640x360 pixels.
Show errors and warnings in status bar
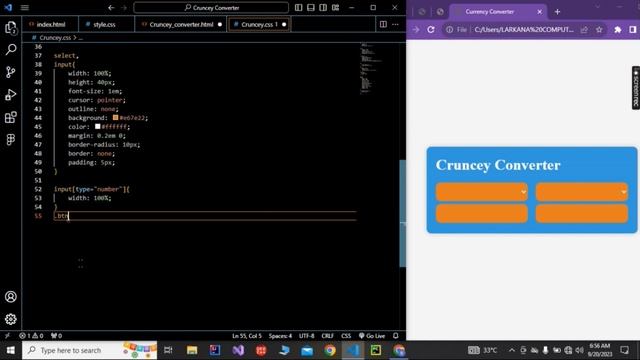coord(31,336)
